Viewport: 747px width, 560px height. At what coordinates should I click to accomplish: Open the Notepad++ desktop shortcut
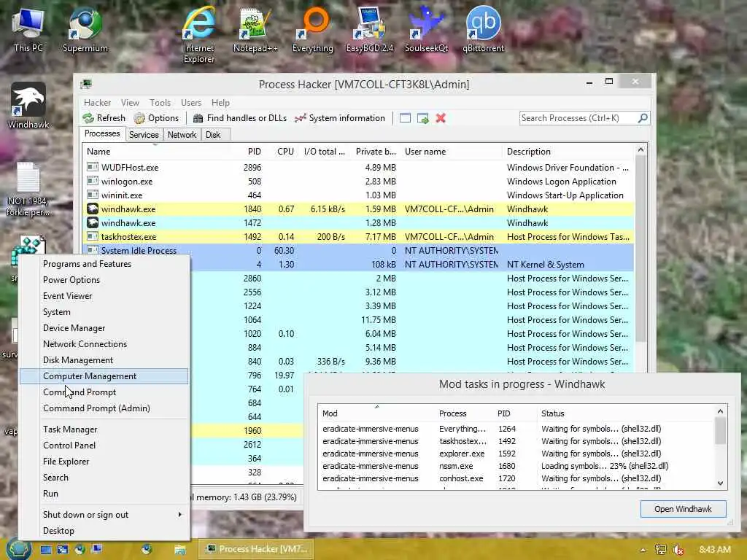(x=255, y=30)
